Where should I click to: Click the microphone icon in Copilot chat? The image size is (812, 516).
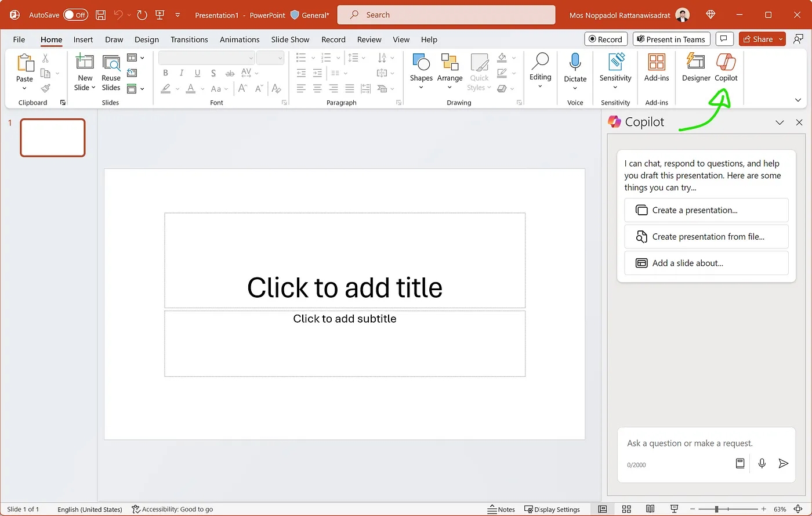point(762,463)
